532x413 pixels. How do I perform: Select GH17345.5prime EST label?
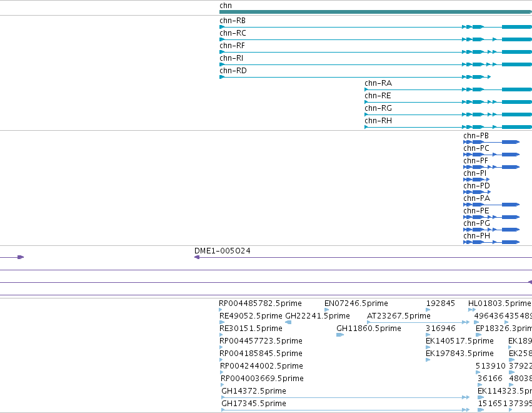(x=254, y=404)
